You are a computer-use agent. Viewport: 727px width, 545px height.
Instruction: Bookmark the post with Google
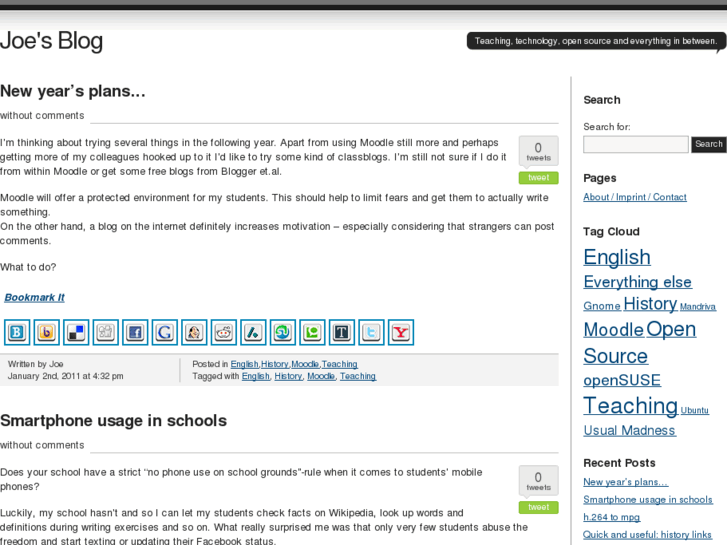(165, 332)
